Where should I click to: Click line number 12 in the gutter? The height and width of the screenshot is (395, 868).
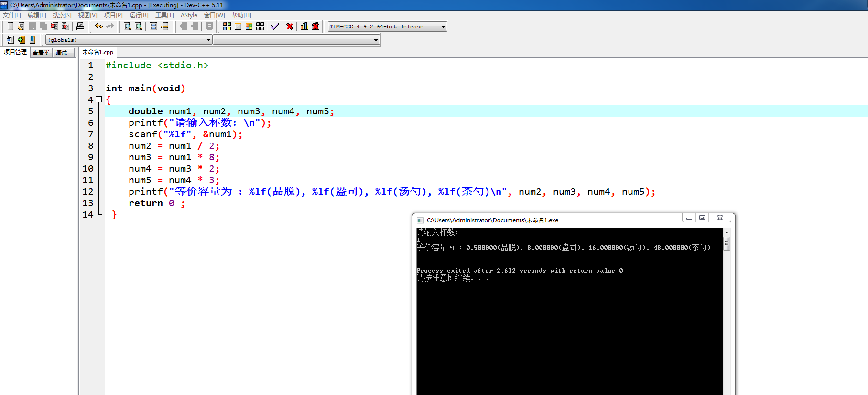[x=88, y=192]
